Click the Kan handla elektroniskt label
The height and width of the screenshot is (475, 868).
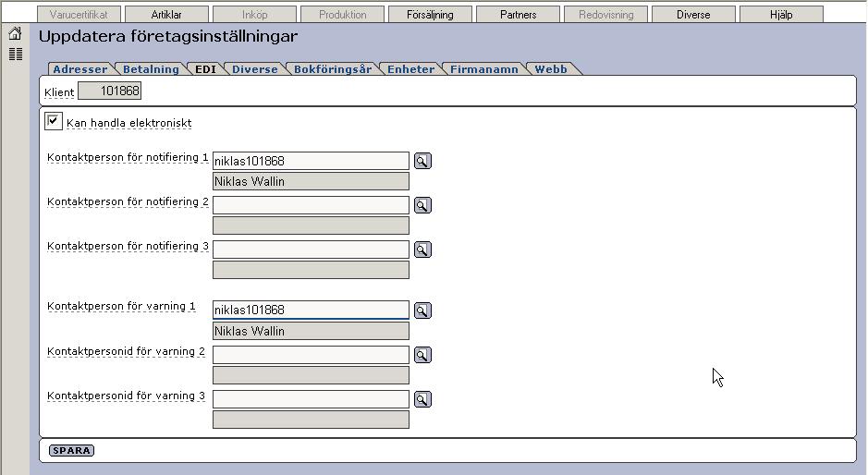point(129,123)
